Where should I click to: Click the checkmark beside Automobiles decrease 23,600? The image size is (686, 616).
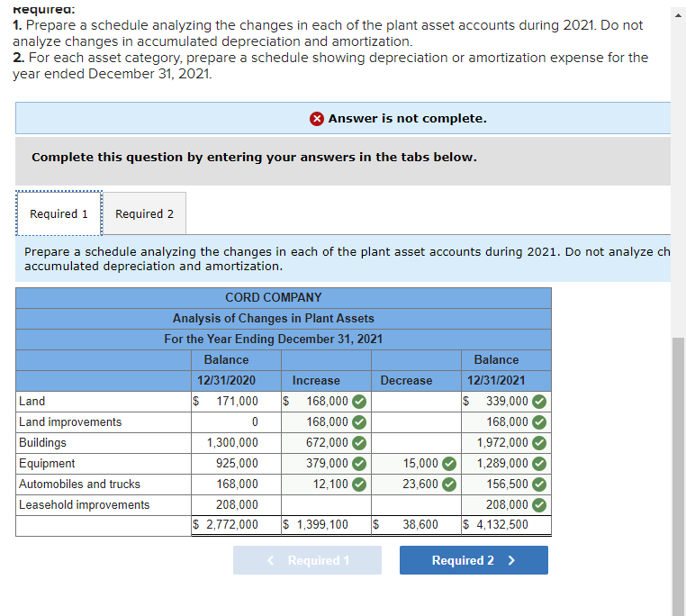(x=449, y=485)
